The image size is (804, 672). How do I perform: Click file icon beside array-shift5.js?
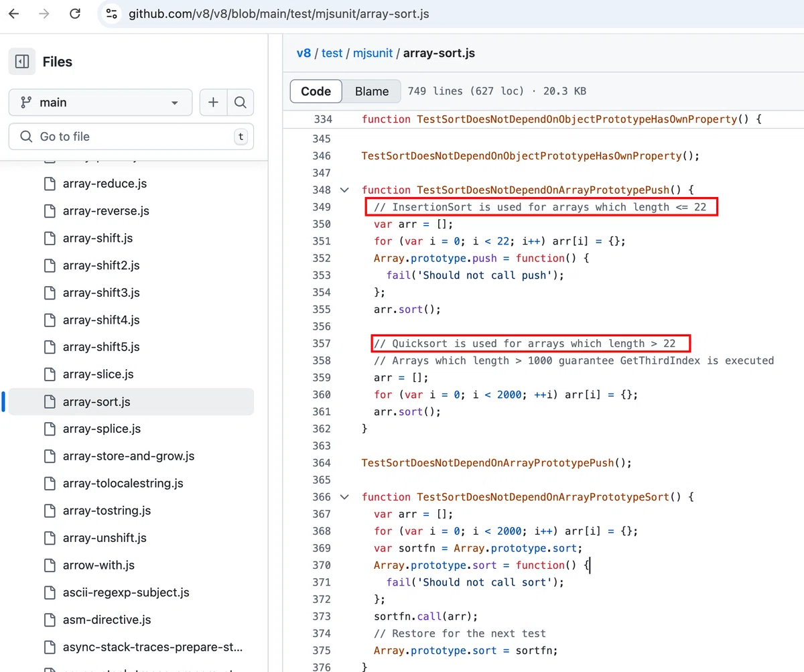click(x=49, y=347)
